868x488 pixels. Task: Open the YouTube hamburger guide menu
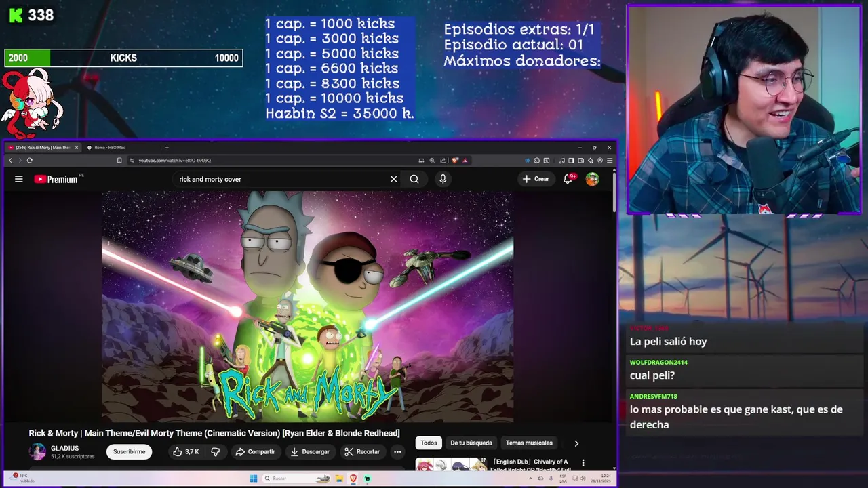click(x=19, y=179)
